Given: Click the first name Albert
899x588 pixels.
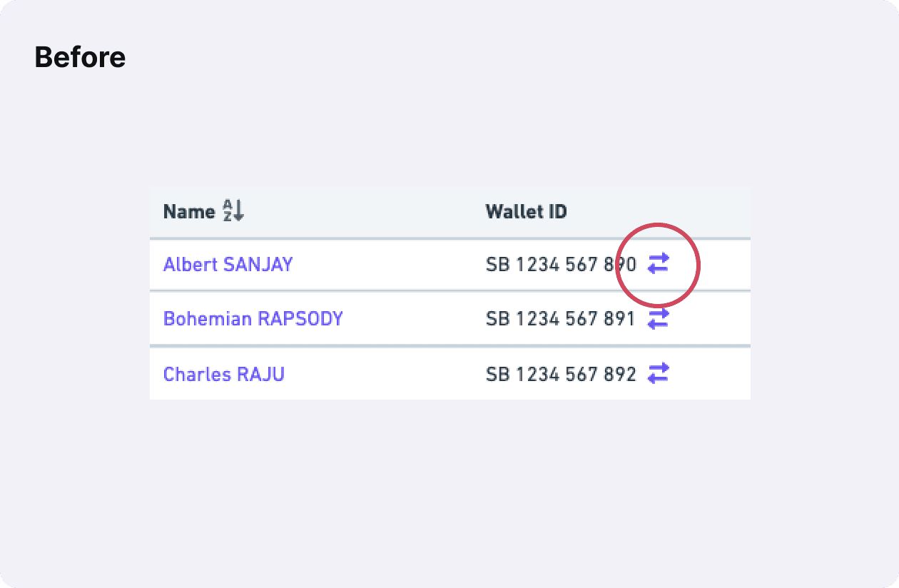Looking at the screenshot, I should [x=191, y=265].
